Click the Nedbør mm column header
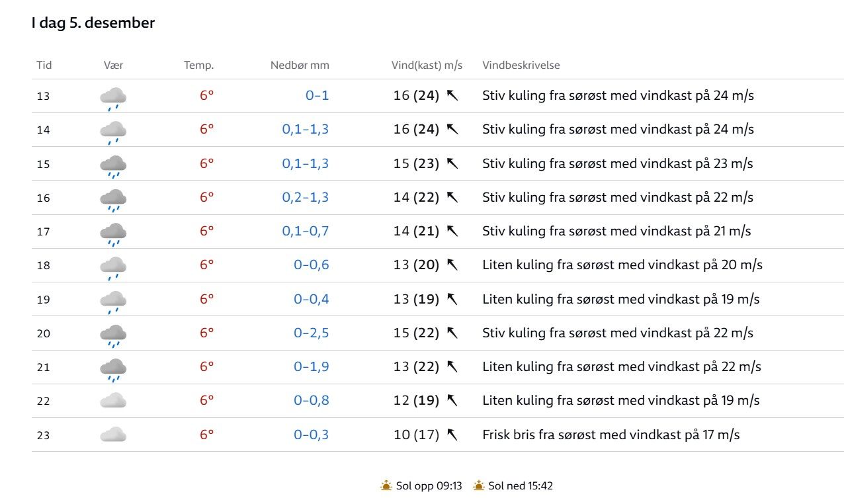Image resolution: width=844 pixels, height=504 pixels. (299, 65)
